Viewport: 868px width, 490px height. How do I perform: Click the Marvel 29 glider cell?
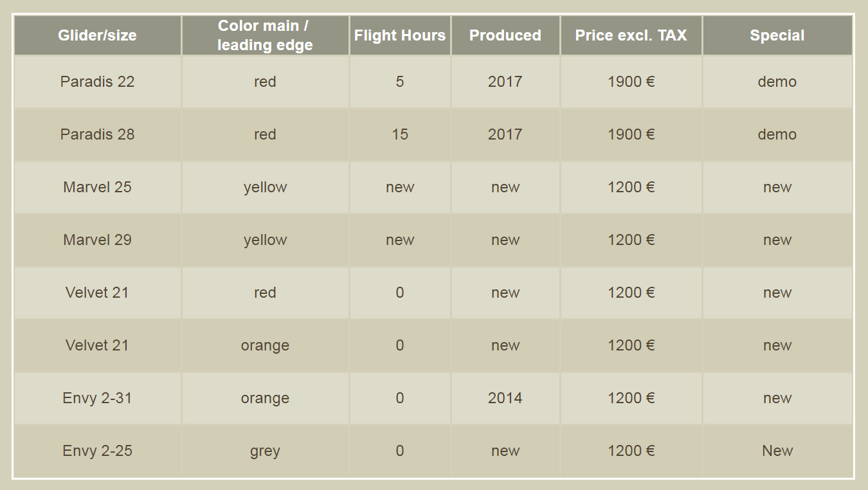pyautogui.click(x=98, y=240)
